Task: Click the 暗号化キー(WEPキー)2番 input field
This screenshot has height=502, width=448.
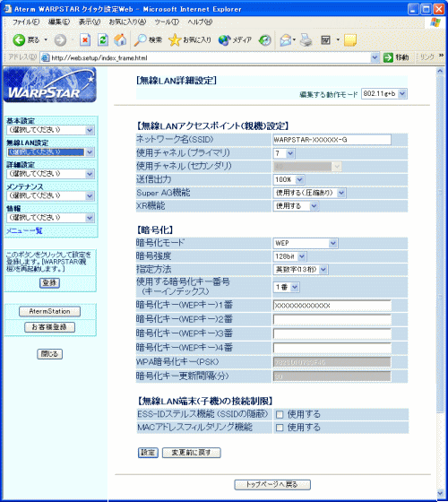Action: tap(332, 319)
